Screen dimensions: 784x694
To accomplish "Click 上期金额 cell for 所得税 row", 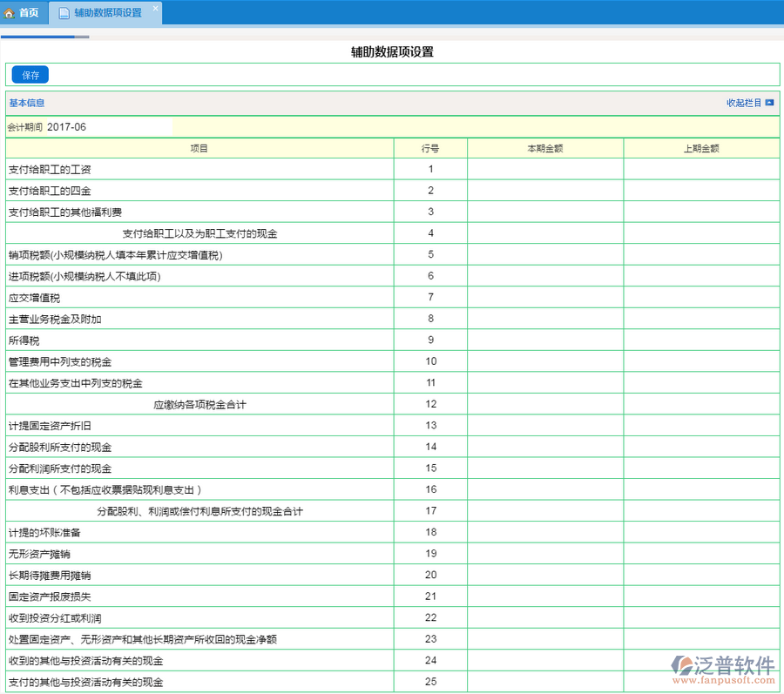I will click(x=701, y=340).
